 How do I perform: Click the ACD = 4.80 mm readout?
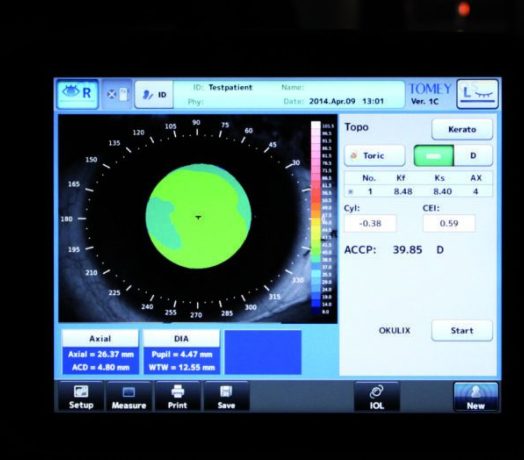click(101, 367)
